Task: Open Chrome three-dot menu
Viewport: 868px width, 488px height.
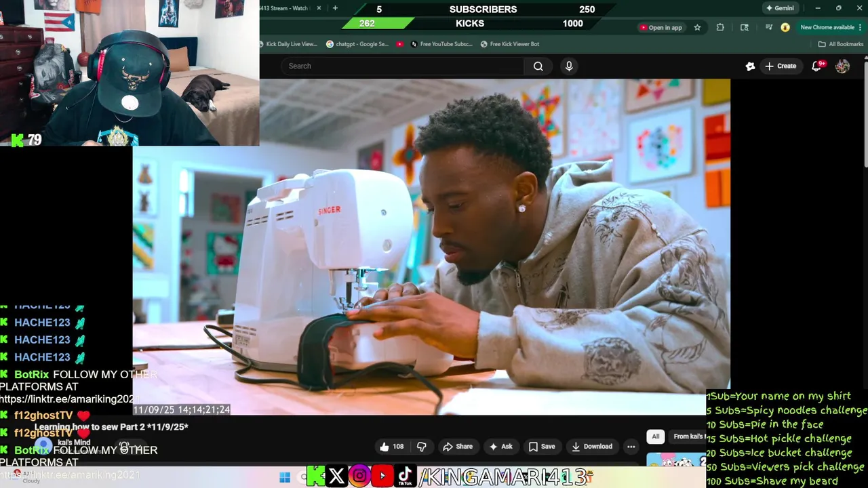Action: tap(861, 27)
